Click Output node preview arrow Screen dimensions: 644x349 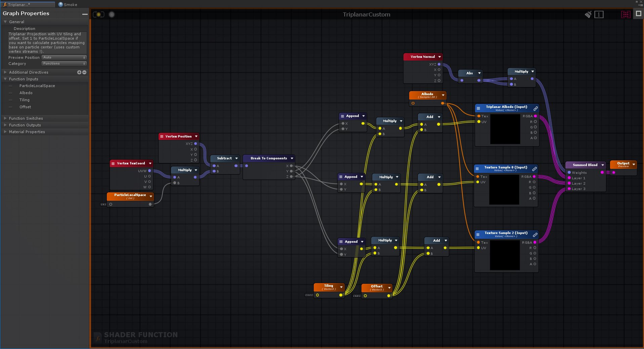(634, 164)
